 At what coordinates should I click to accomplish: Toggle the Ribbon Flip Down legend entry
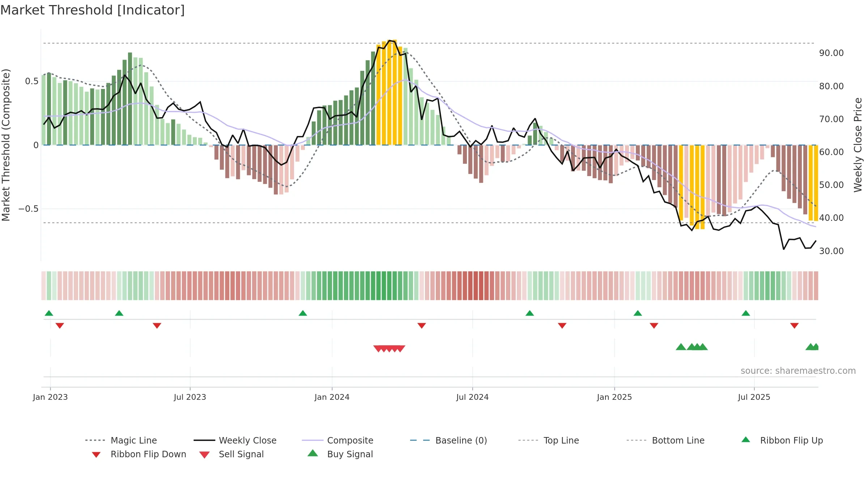click(139, 454)
